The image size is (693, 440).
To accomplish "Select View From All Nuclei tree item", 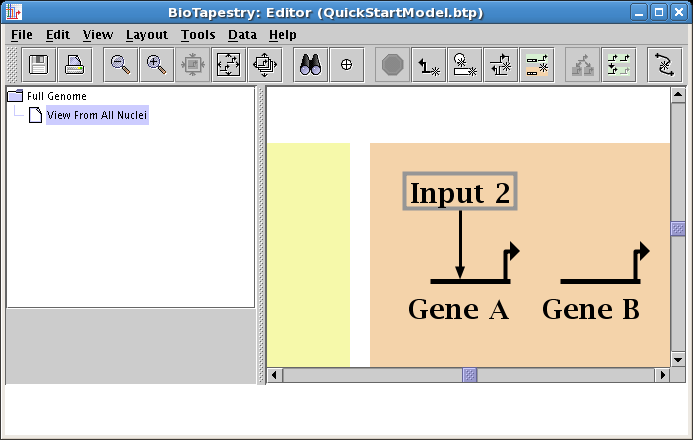I will pyautogui.click(x=97, y=115).
